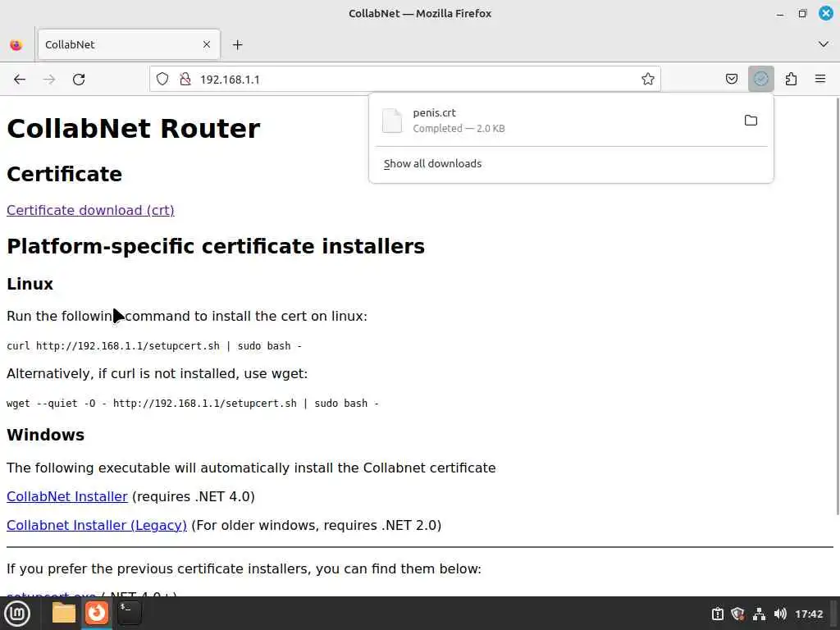This screenshot has width=840, height=630.
Task: Click the downloaded file's document icon
Action: 391,121
